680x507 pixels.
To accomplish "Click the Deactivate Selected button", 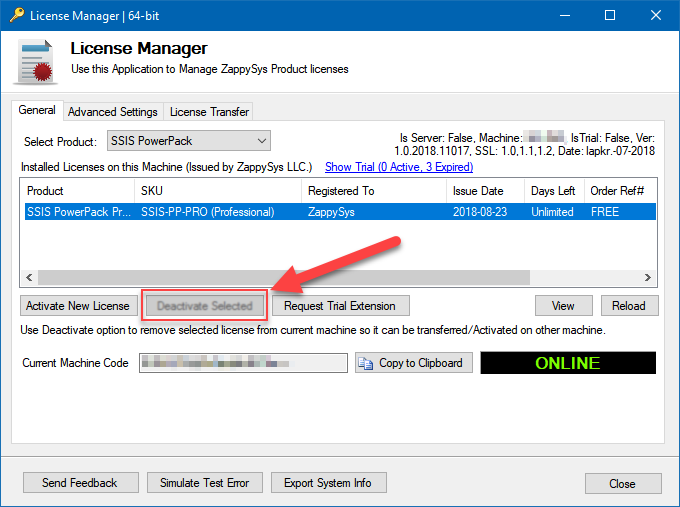I will coord(205,306).
